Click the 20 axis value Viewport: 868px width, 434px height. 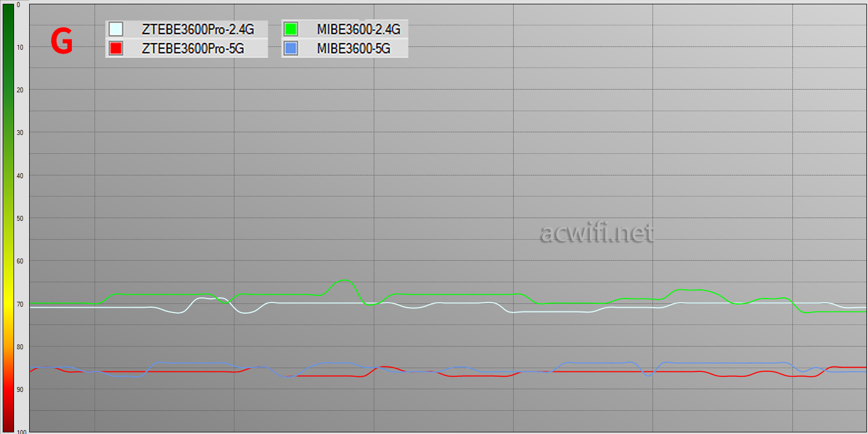click(20, 90)
